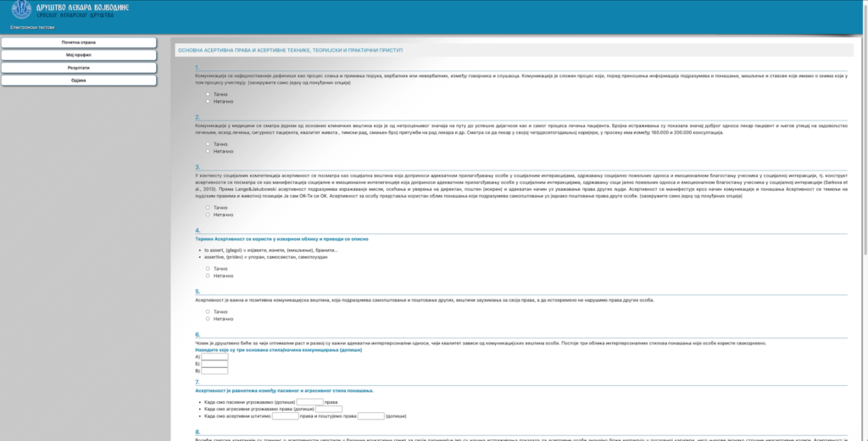Open Почетна страна menu item

coord(79,42)
